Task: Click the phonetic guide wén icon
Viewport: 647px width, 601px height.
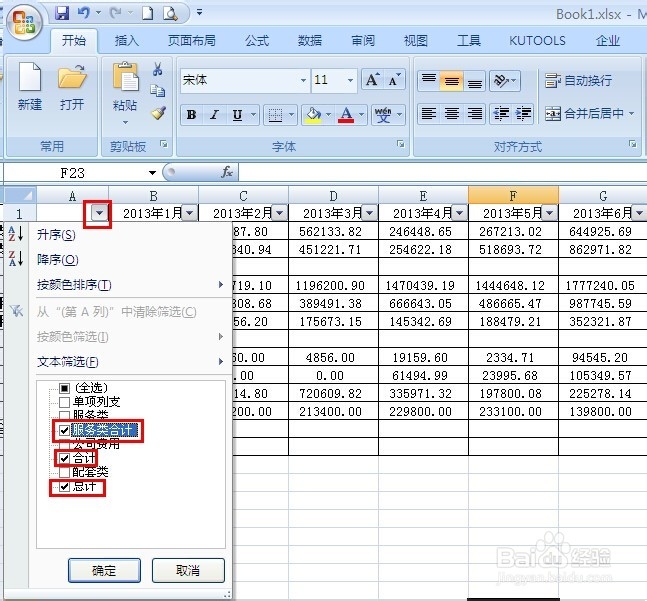Action: coord(383,115)
